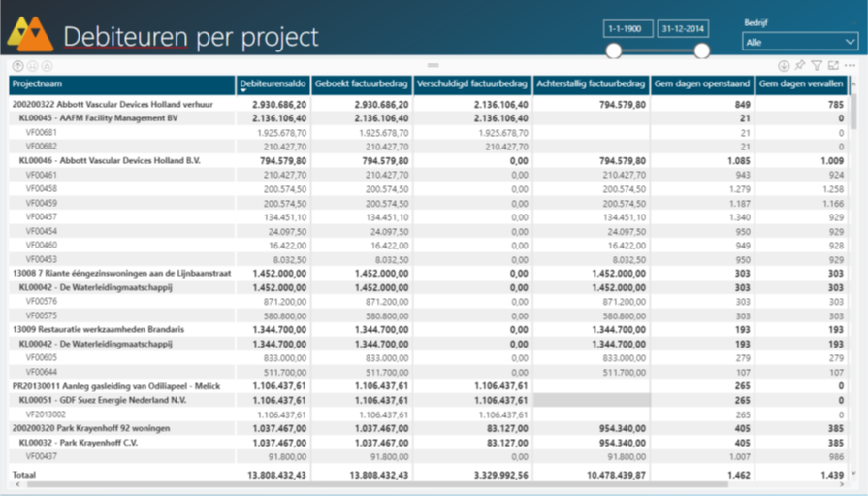Click total Achterstallig value 10.478.439,87
The height and width of the screenshot is (497, 868).
(616, 475)
